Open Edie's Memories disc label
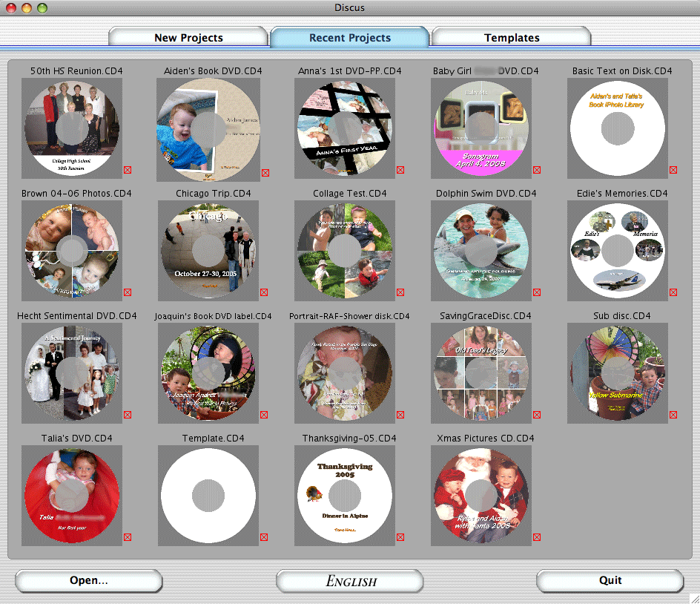The height and width of the screenshot is (604, 700). tap(618, 250)
